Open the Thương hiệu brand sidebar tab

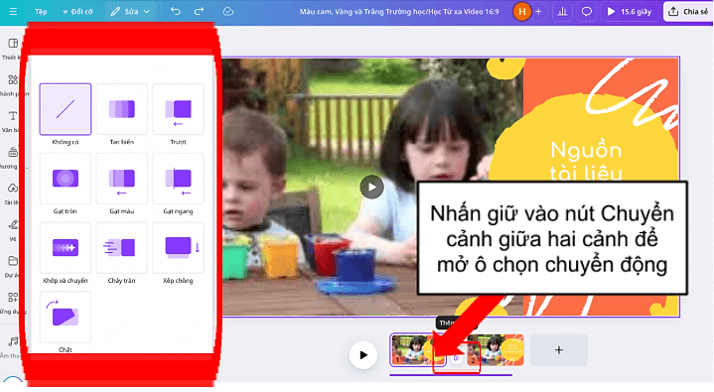(12, 158)
